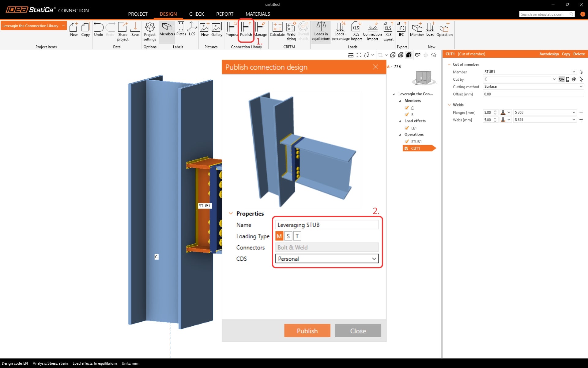This screenshot has height=368, width=588.
Task: Open the CDS Personal dropdown
Action: tap(327, 259)
